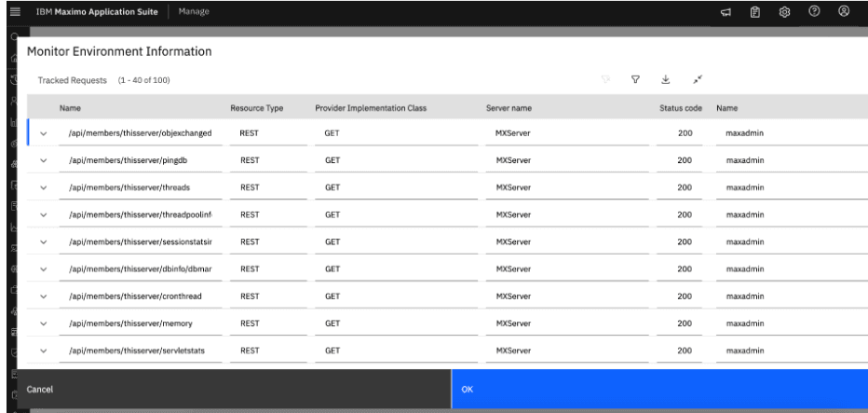Click MXServer in the threadpoolinfo row

(x=513, y=215)
